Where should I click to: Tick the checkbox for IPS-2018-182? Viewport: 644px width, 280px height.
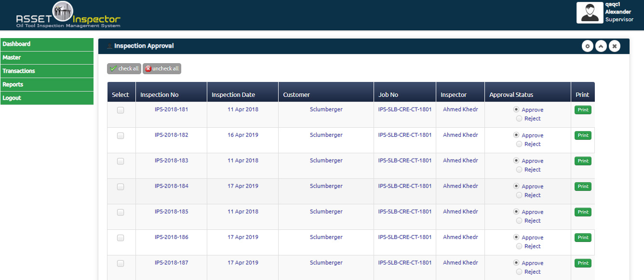[121, 136]
